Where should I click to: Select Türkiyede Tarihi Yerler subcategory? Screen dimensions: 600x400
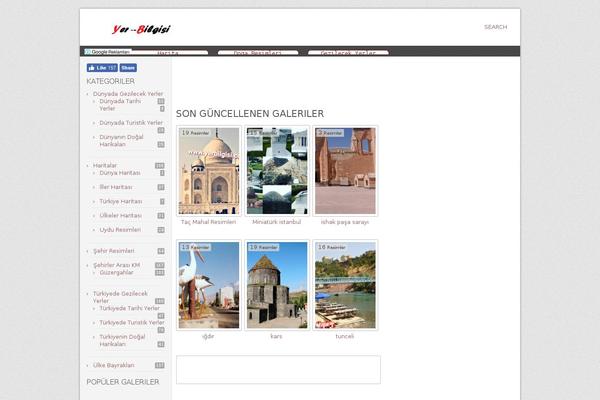[x=130, y=308]
